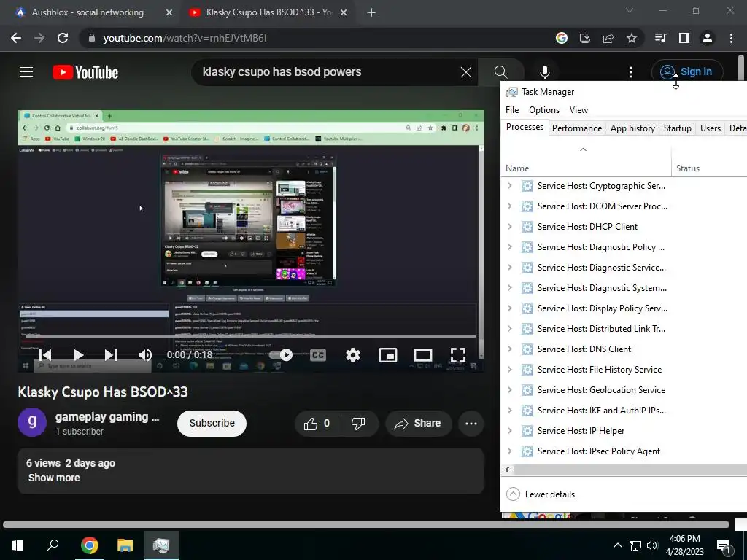Play the video with the play button

[79, 355]
